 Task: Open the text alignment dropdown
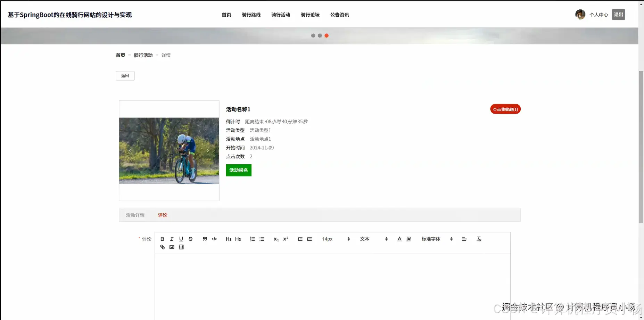(464, 239)
